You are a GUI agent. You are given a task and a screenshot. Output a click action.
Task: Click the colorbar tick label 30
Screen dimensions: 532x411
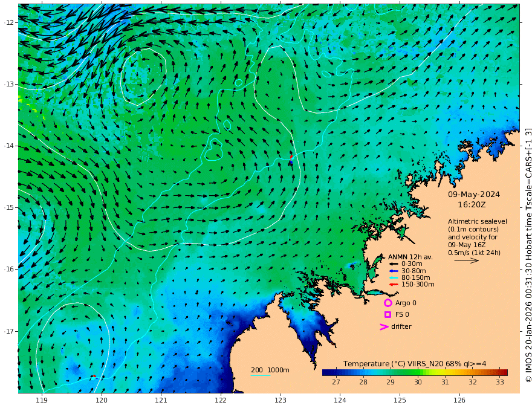point(418,382)
